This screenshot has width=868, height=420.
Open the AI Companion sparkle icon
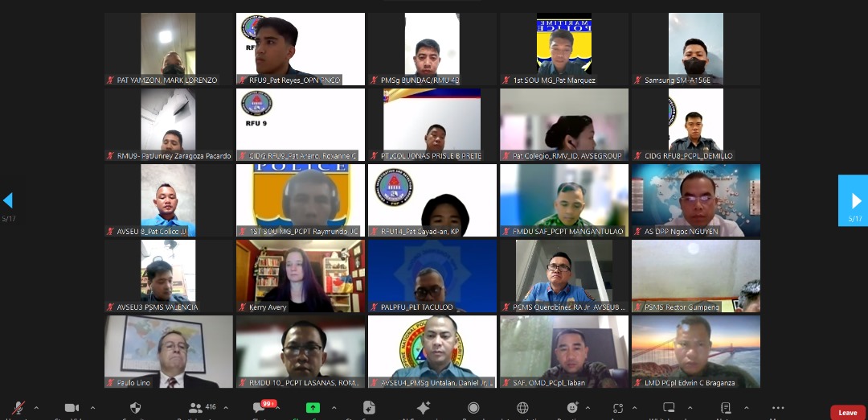tap(424, 408)
